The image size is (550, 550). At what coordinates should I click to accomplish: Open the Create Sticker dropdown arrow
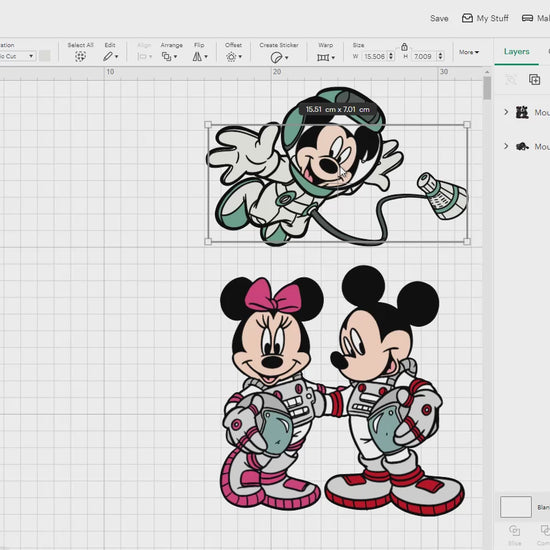[287, 58]
